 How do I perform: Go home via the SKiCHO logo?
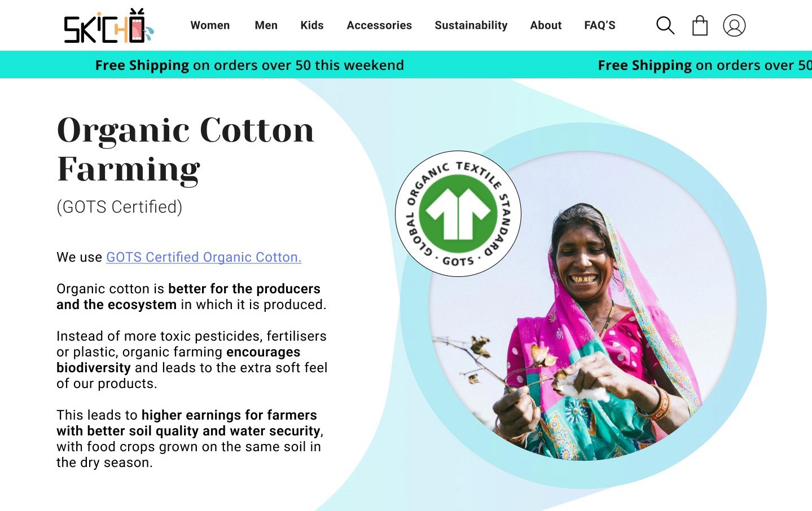point(108,26)
